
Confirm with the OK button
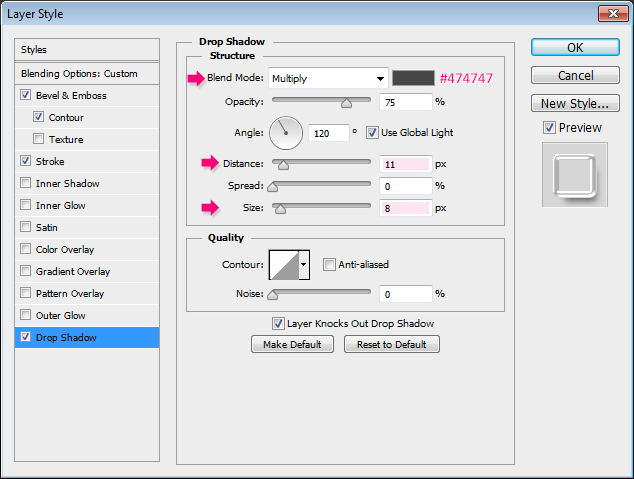click(x=575, y=47)
